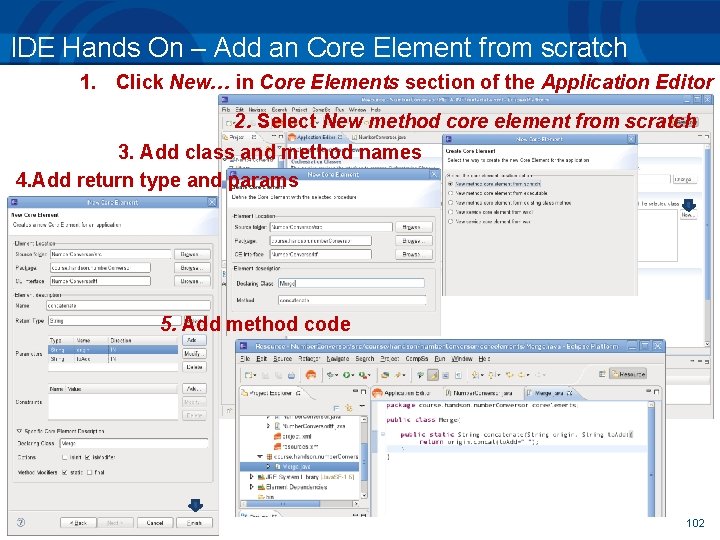Click the Resource perspective button
This screenshot has height=540, width=720.
pyautogui.click(x=628, y=374)
